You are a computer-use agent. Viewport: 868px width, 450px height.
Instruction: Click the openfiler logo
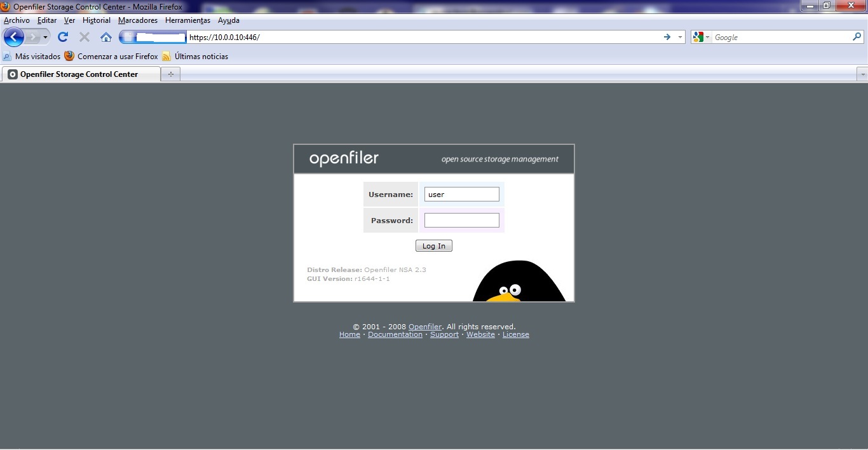click(x=344, y=158)
